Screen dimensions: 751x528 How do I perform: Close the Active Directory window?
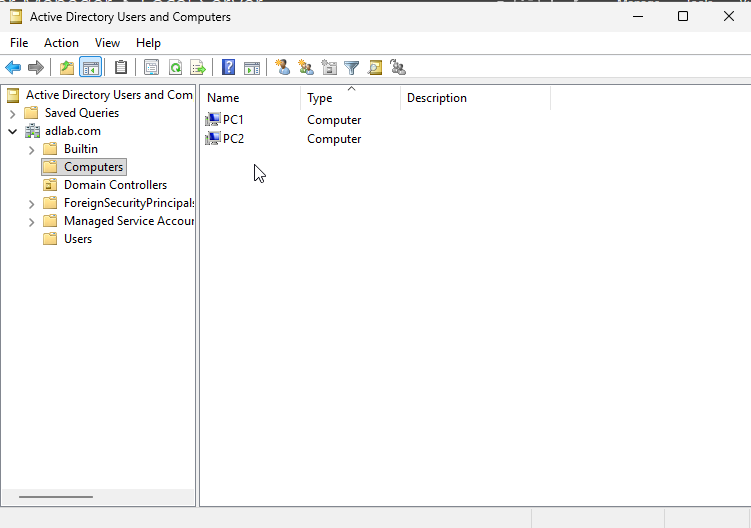(728, 16)
